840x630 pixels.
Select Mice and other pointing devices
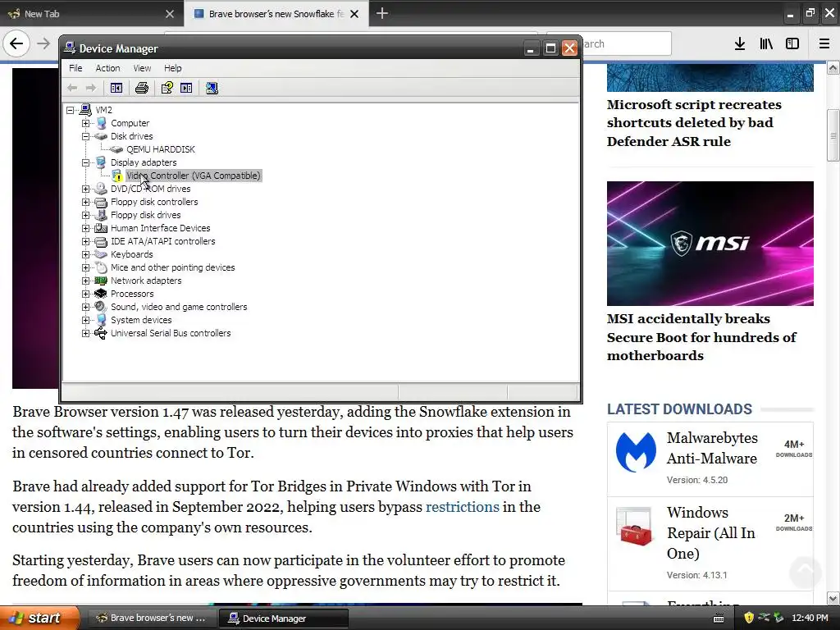click(x=172, y=267)
